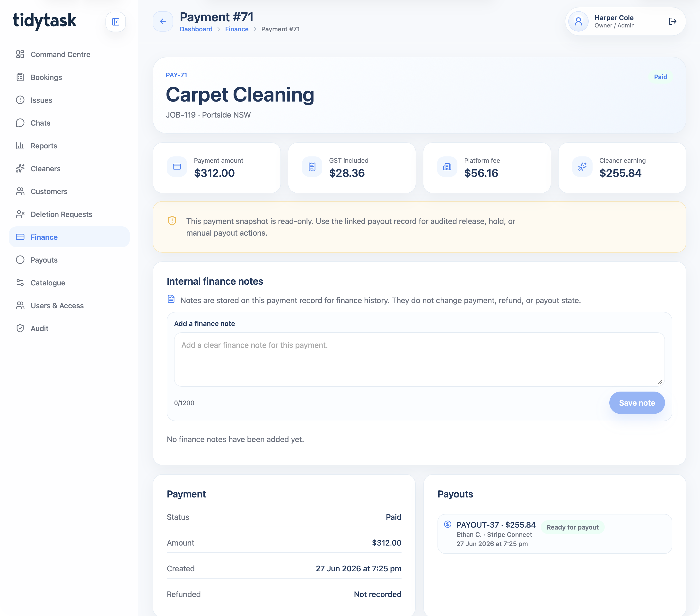
Task: Click the document icon beside finance notes info
Action: 171,299
